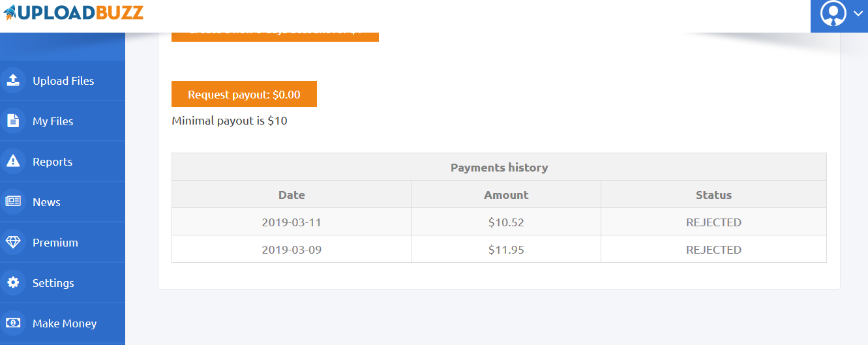Click the News newspaper icon
The image size is (868, 345).
click(x=12, y=202)
